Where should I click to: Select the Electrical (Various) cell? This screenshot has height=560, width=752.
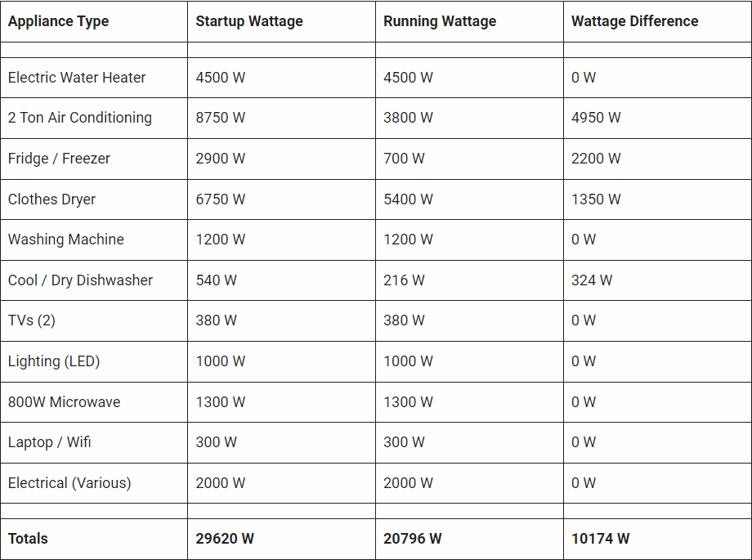69,483
